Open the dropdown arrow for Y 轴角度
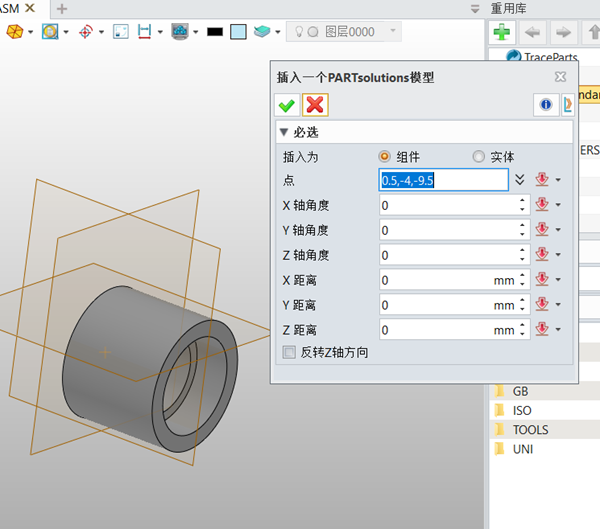 pyautogui.click(x=558, y=230)
